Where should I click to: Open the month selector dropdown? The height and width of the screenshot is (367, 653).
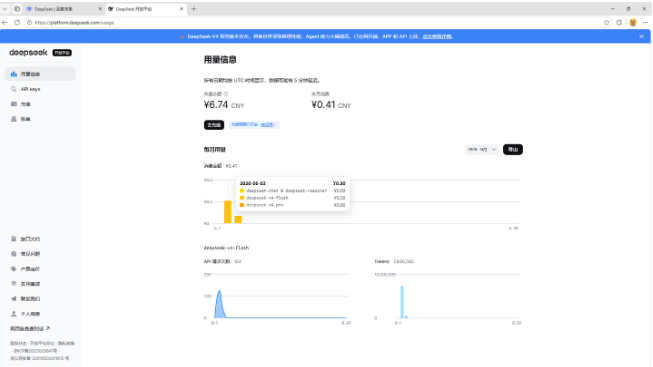[x=481, y=150]
